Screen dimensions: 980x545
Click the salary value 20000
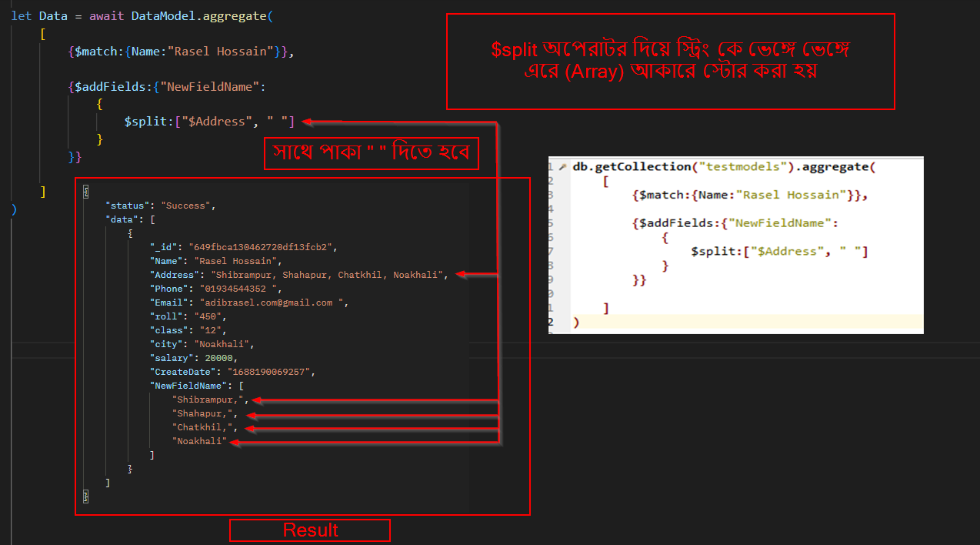tap(216, 358)
